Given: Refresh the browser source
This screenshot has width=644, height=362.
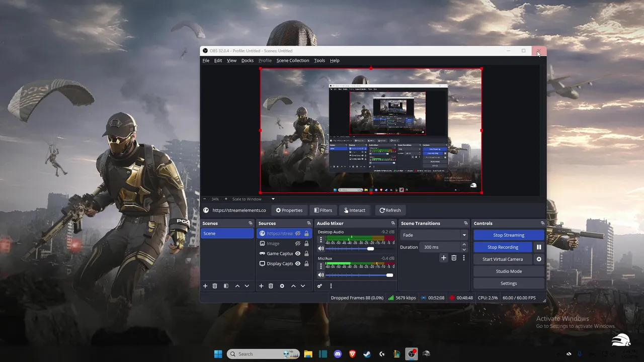Looking at the screenshot, I should click(x=390, y=210).
